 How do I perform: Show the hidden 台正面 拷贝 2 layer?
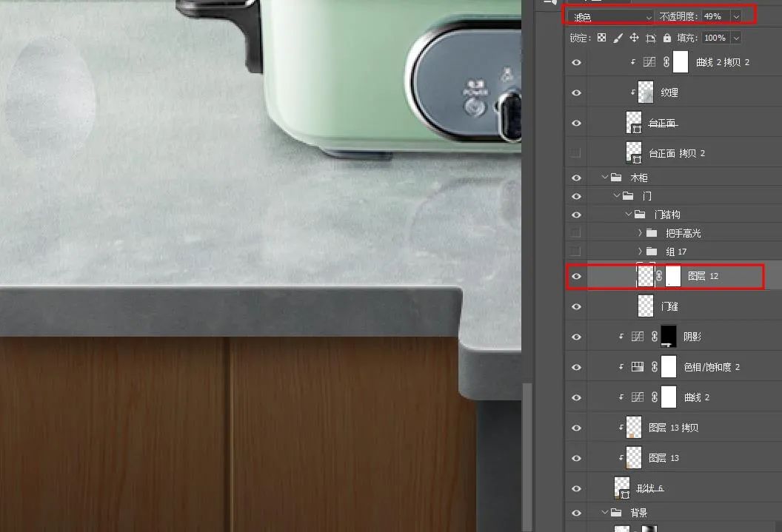click(x=576, y=153)
